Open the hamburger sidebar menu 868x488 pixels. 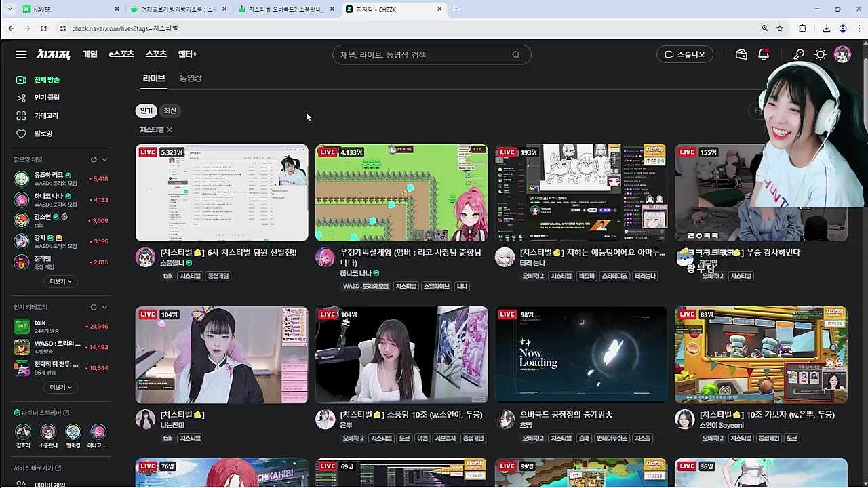(x=21, y=54)
